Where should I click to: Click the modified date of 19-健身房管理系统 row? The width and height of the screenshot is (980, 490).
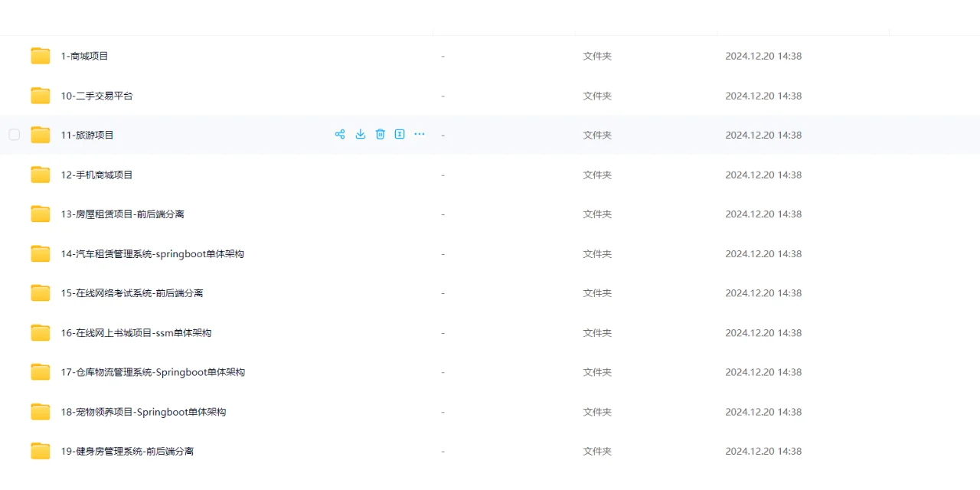click(763, 451)
